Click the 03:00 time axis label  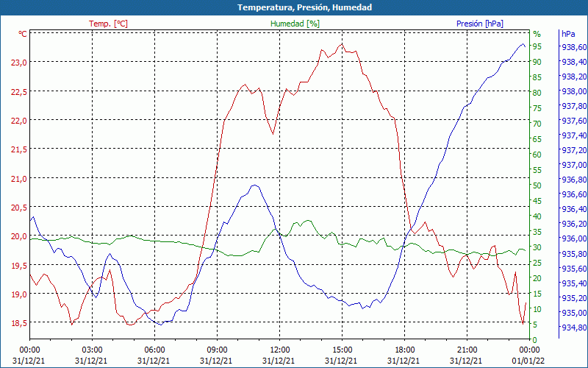point(93,350)
